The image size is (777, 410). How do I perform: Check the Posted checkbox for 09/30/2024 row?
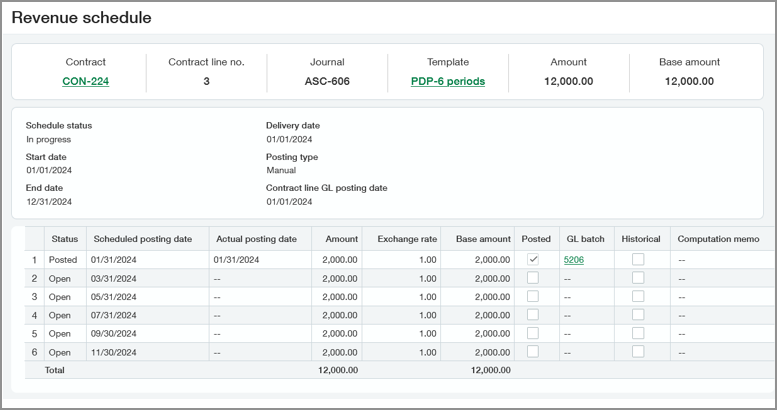click(533, 333)
